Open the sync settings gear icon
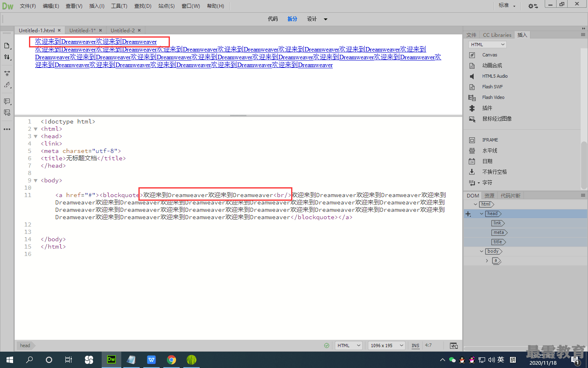The width and height of the screenshot is (588, 368). point(533,6)
